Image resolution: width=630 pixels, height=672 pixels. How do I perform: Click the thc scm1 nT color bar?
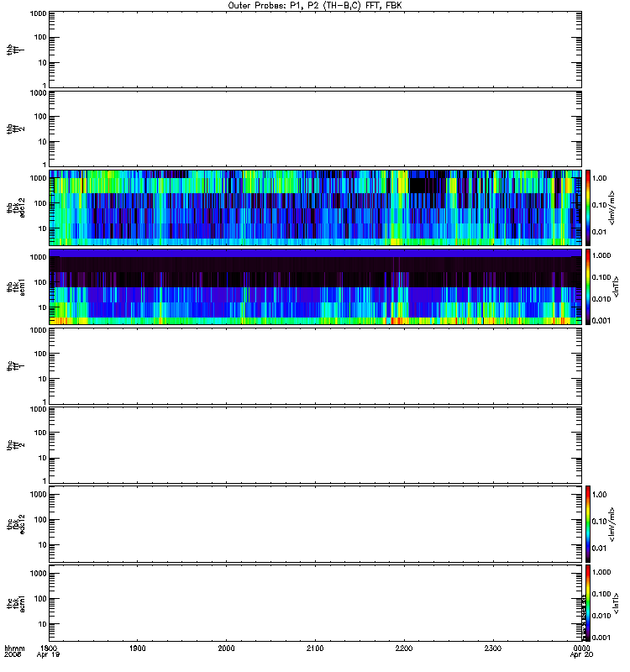click(588, 603)
